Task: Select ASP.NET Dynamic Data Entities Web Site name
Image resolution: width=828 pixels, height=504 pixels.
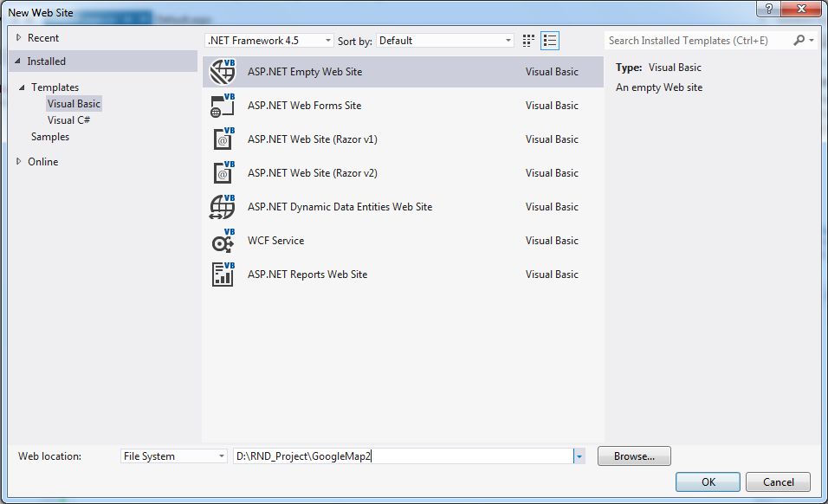Action: coord(340,207)
